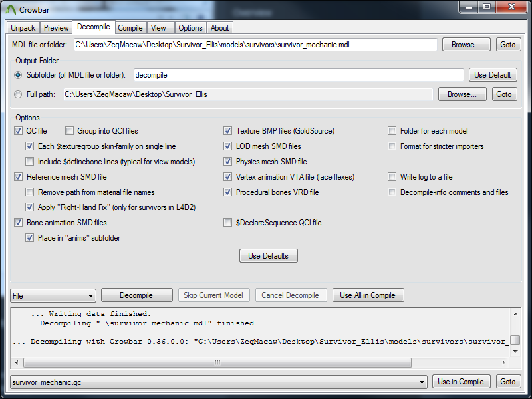This screenshot has height=399, width=532.
Task: Go to the Compile tab
Action: click(130, 28)
